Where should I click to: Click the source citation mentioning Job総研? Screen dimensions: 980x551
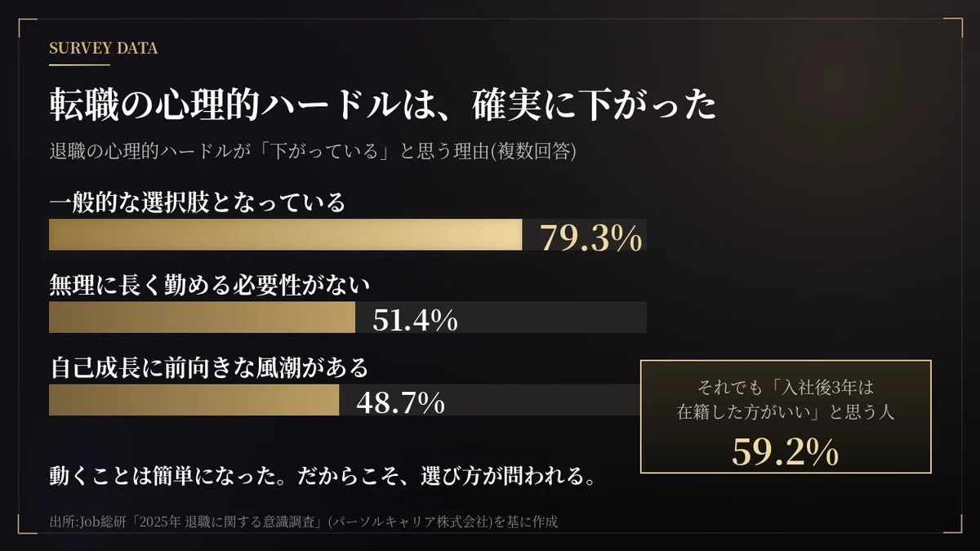[x=303, y=522]
